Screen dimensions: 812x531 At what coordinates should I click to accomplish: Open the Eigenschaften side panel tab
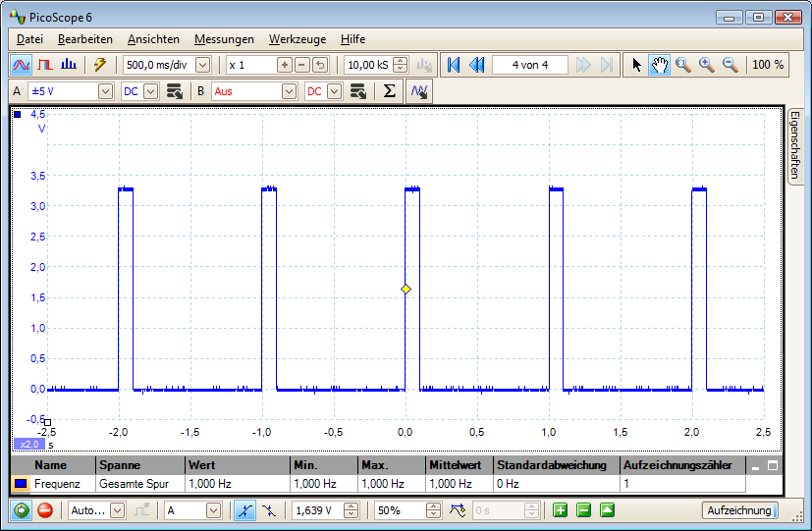[x=796, y=145]
